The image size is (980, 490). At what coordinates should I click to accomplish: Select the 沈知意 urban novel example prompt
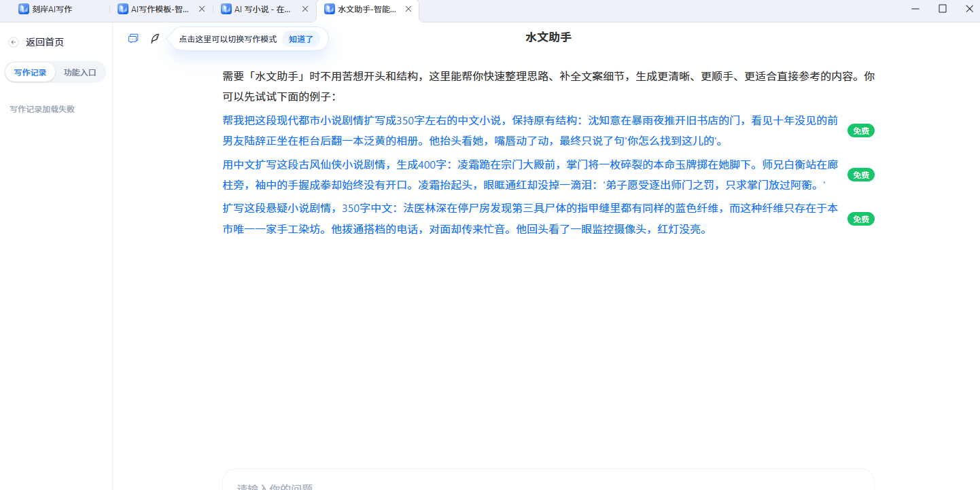tap(531, 130)
